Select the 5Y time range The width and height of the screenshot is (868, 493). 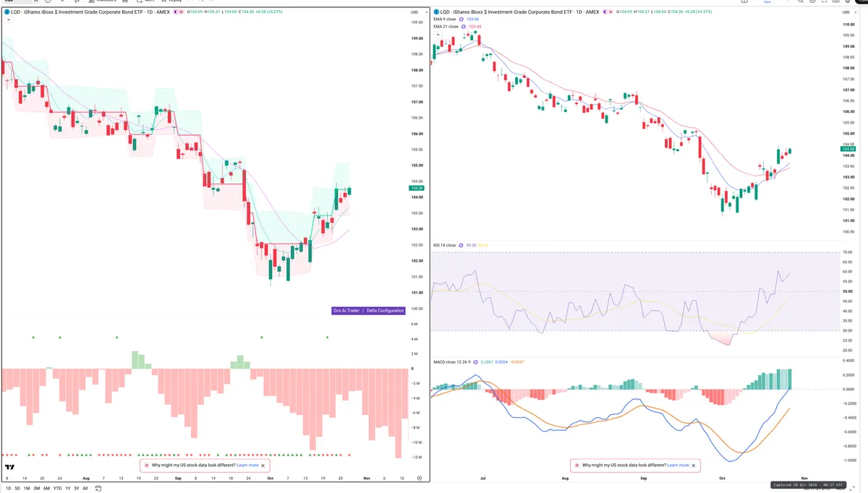76,489
